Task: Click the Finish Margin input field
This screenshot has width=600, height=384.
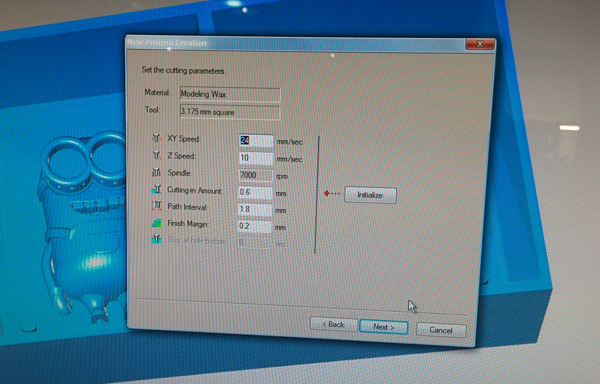Action: click(254, 226)
